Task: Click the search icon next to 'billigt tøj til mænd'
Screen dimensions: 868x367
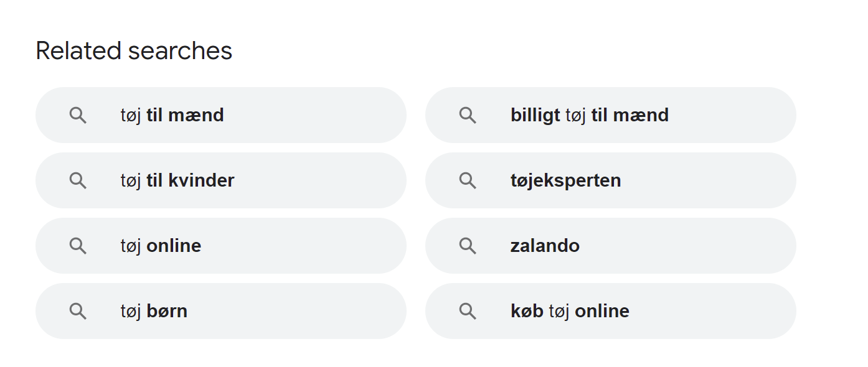Action: [468, 115]
